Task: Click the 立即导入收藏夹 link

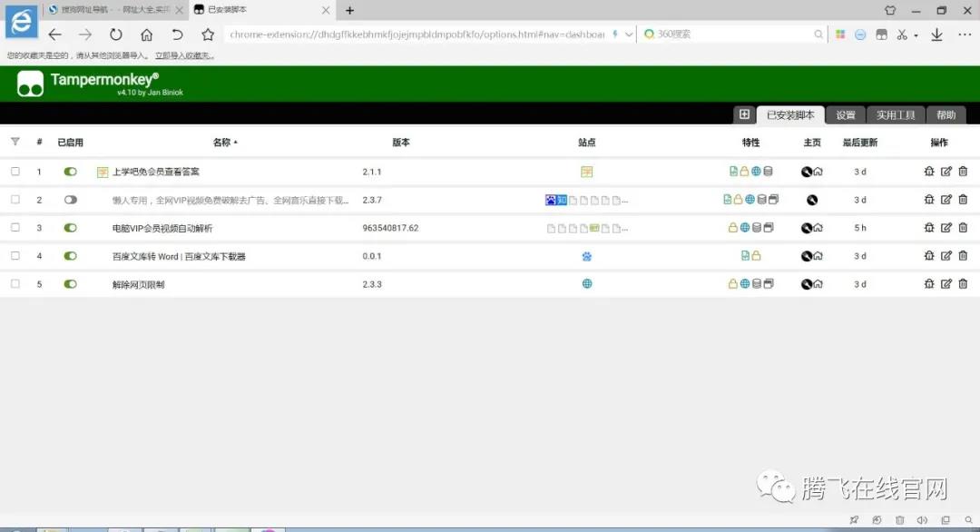Action: click(184, 55)
